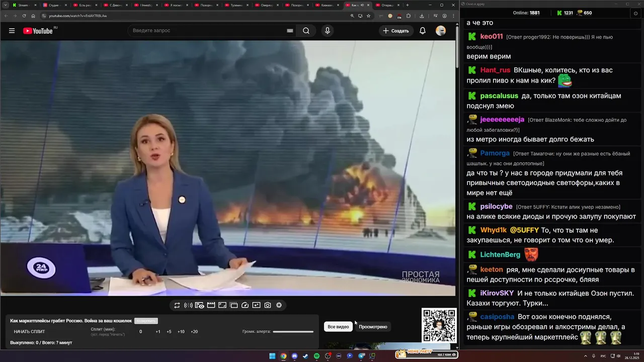
Task: Open the browser downloads icon
Action: [x=422, y=16]
